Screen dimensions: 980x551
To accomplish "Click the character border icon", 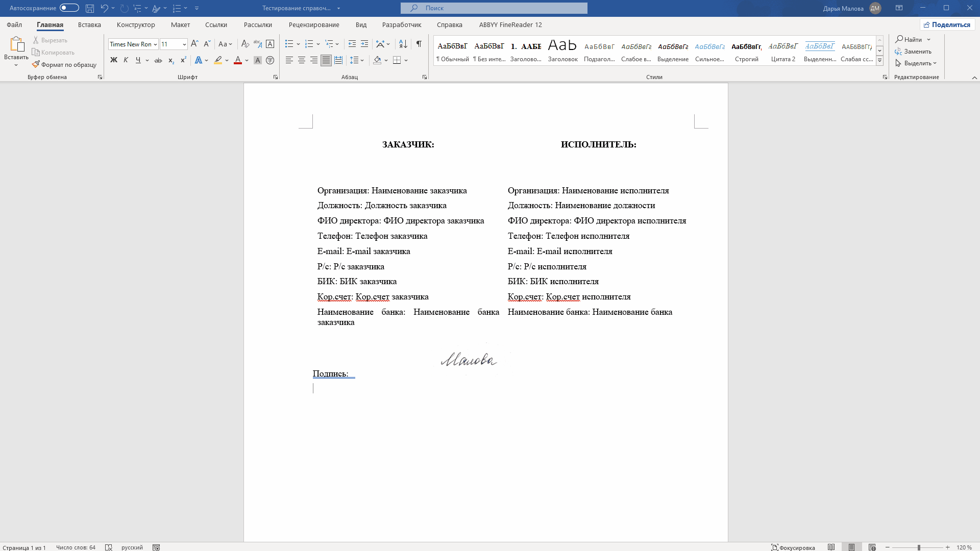I will tap(270, 44).
